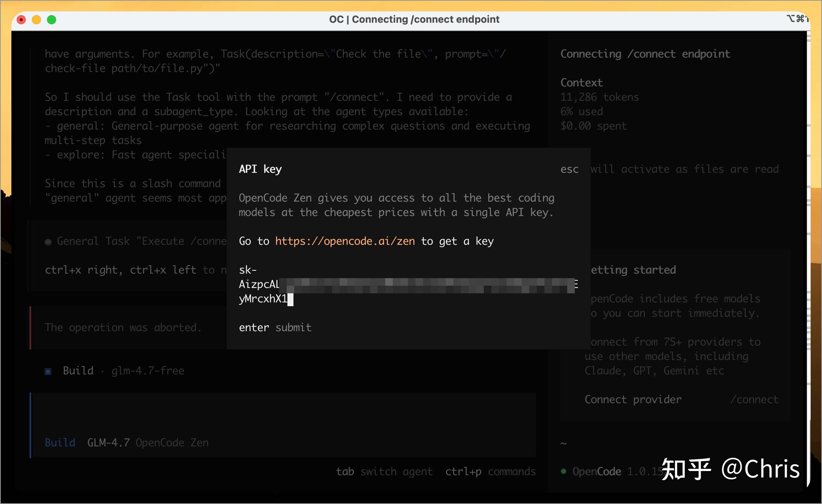Click the yellow minimize window button
822x504 pixels.
pyautogui.click(x=36, y=20)
